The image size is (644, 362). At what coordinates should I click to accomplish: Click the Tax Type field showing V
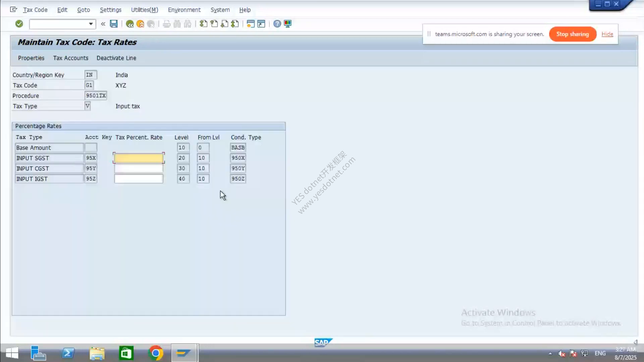[x=88, y=106]
